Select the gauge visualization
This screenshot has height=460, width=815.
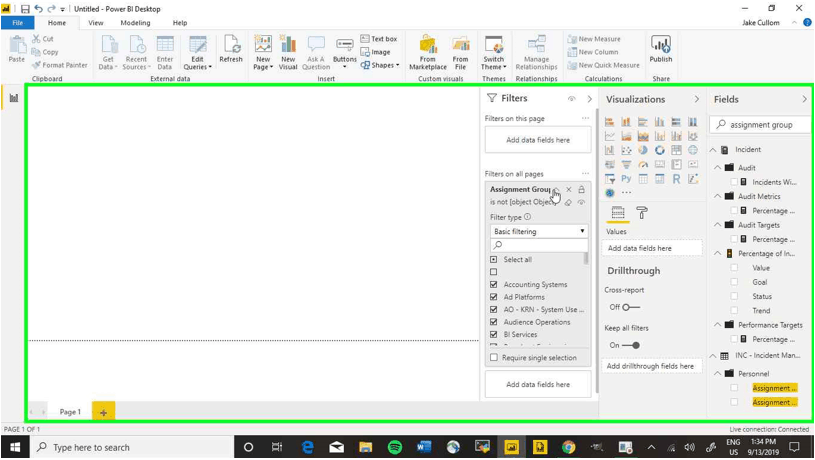coord(643,165)
